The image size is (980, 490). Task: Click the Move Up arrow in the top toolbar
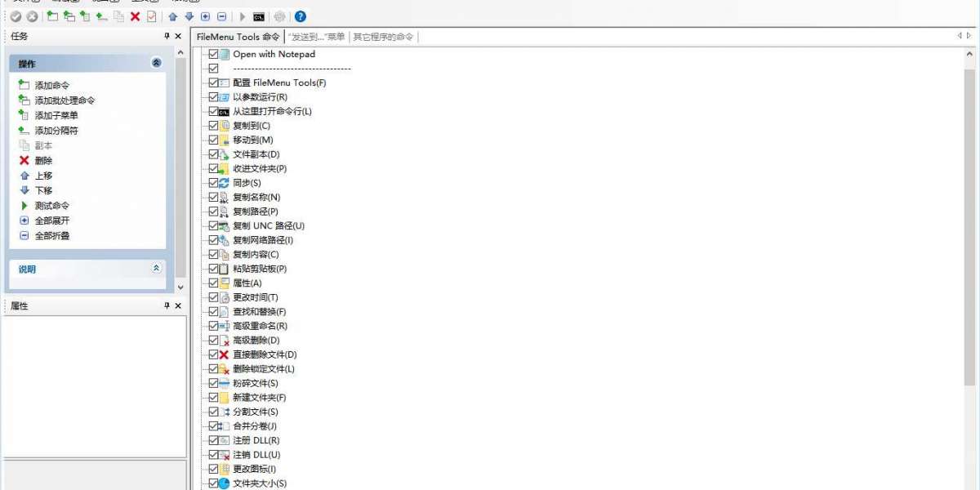click(173, 16)
